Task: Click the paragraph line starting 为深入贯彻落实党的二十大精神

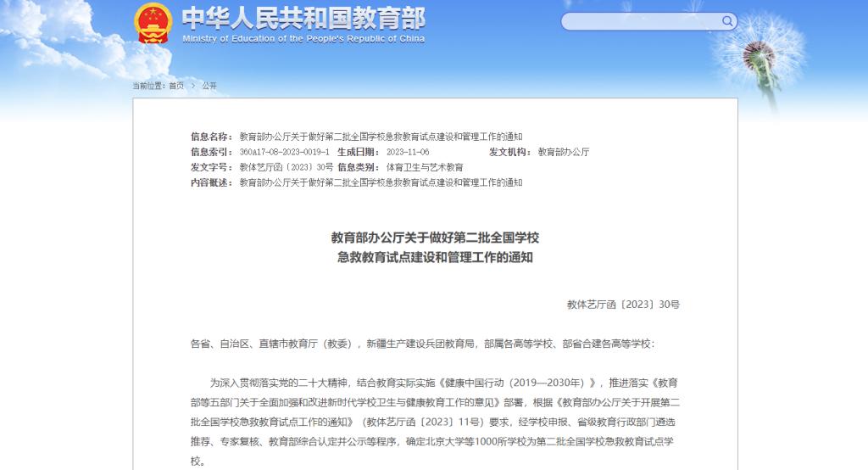Action: point(444,383)
